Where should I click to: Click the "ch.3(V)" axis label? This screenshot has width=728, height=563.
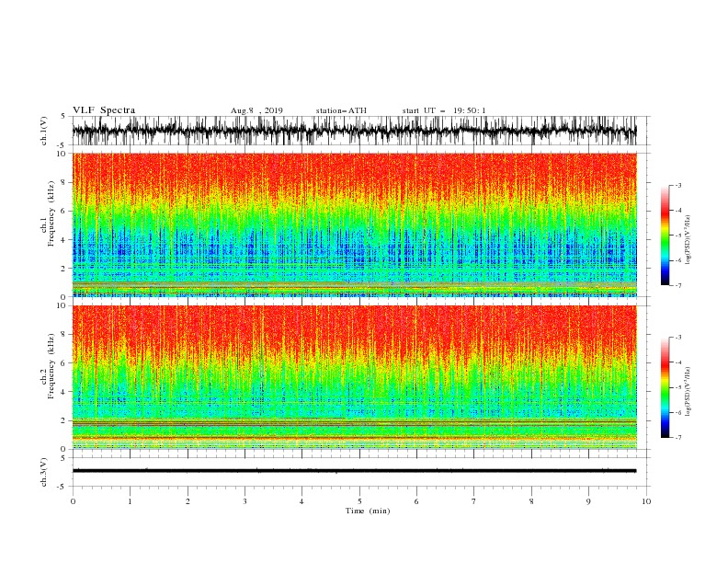pyautogui.click(x=44, y=472)
